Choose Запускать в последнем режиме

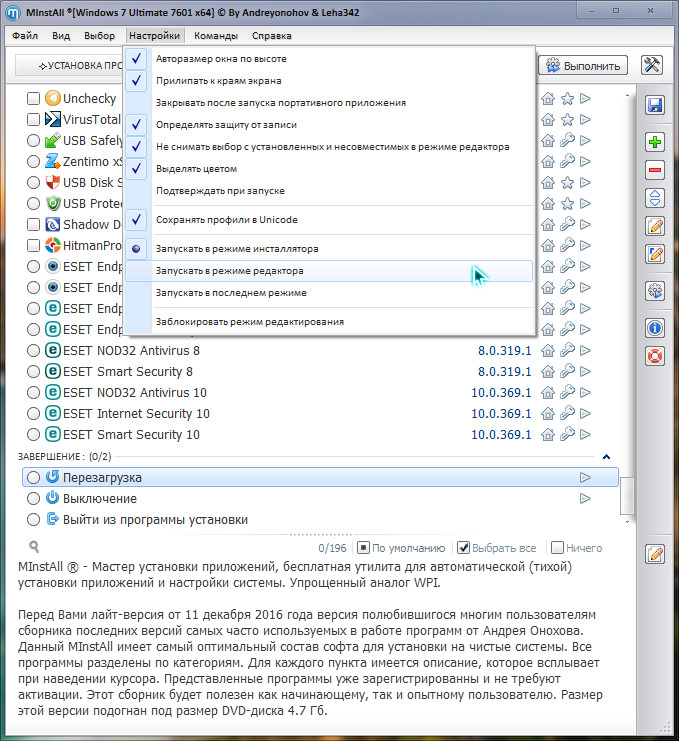pyautogui.click(x=329, y=293)
